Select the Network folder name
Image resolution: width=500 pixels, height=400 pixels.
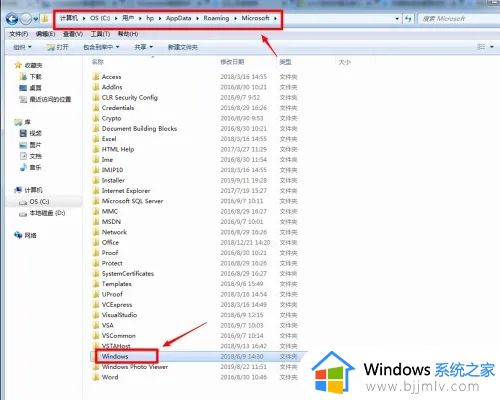[114, 232]
